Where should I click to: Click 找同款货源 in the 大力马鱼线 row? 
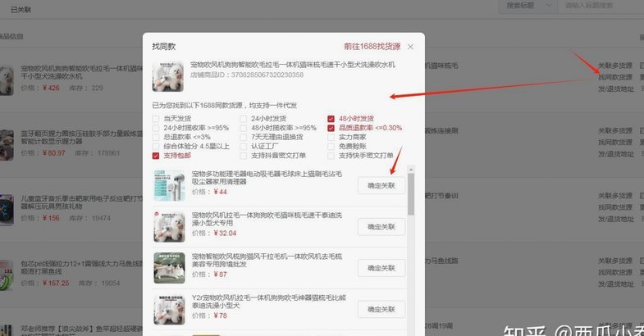tap(614, 272)
